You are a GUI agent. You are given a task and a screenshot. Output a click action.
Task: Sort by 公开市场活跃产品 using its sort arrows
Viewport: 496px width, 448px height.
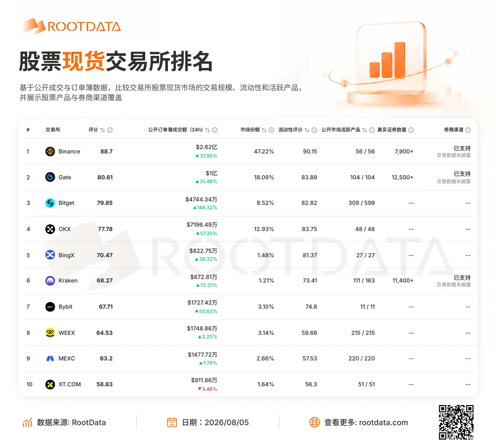click(364, 130)
